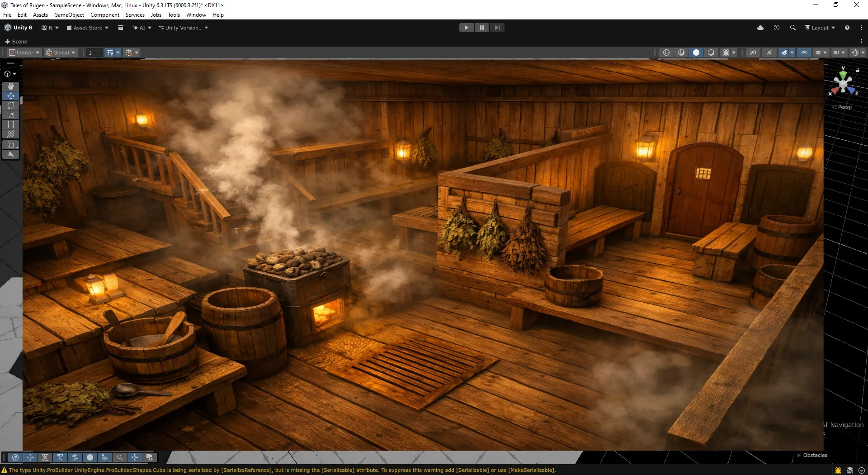The width and height of the screenshot is (868, 475).
Task: Select the Scale tool
Action: [11, 115]
